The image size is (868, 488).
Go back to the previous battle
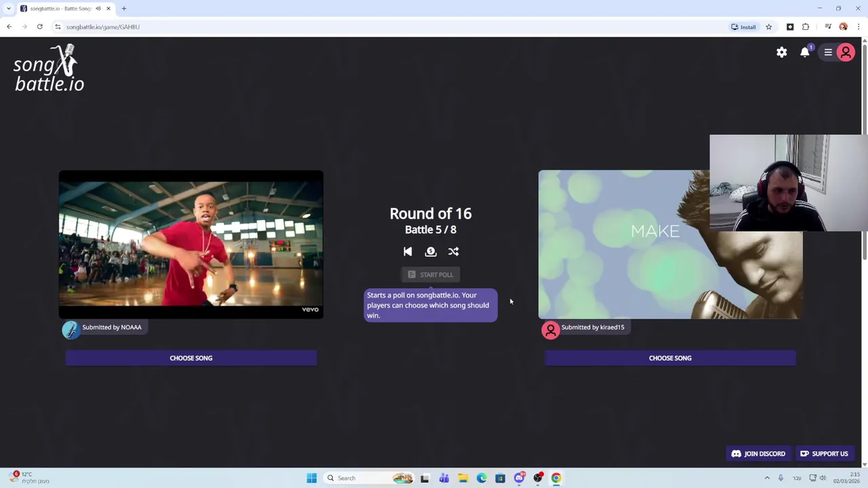pos(408,251)
